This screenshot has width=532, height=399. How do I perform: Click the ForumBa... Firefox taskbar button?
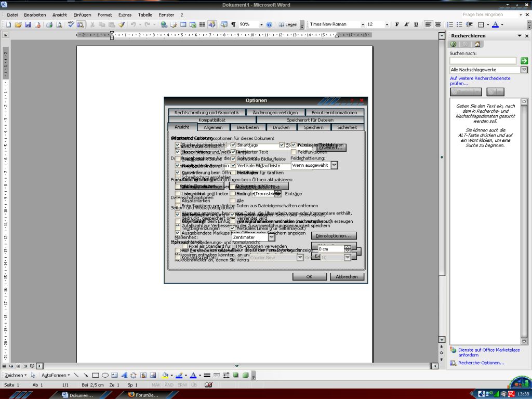click(147, 395)
